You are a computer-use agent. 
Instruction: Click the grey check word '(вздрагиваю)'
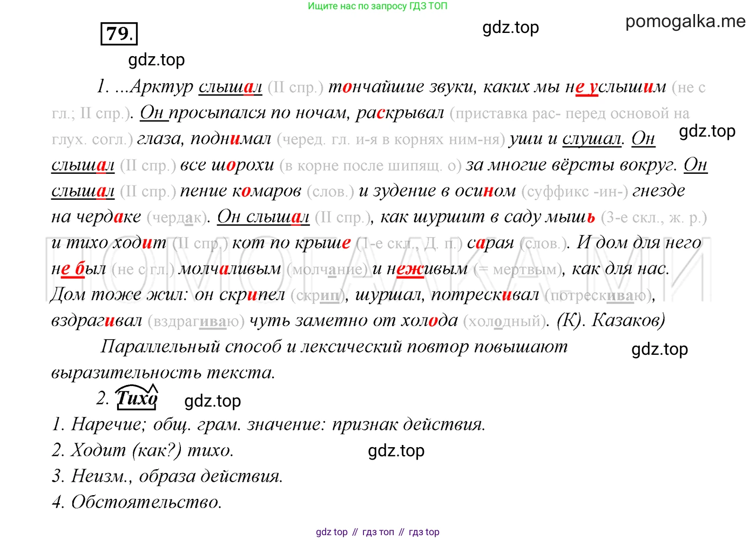coord(195,321)
